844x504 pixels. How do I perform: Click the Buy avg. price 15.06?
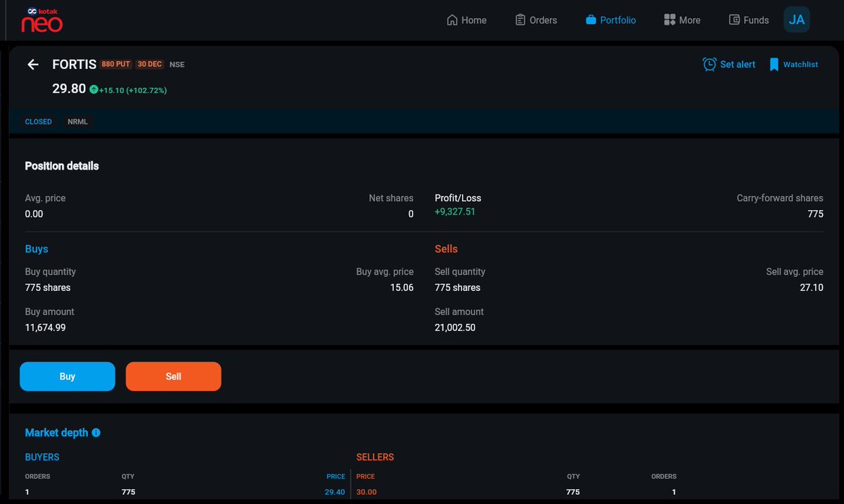402,287
